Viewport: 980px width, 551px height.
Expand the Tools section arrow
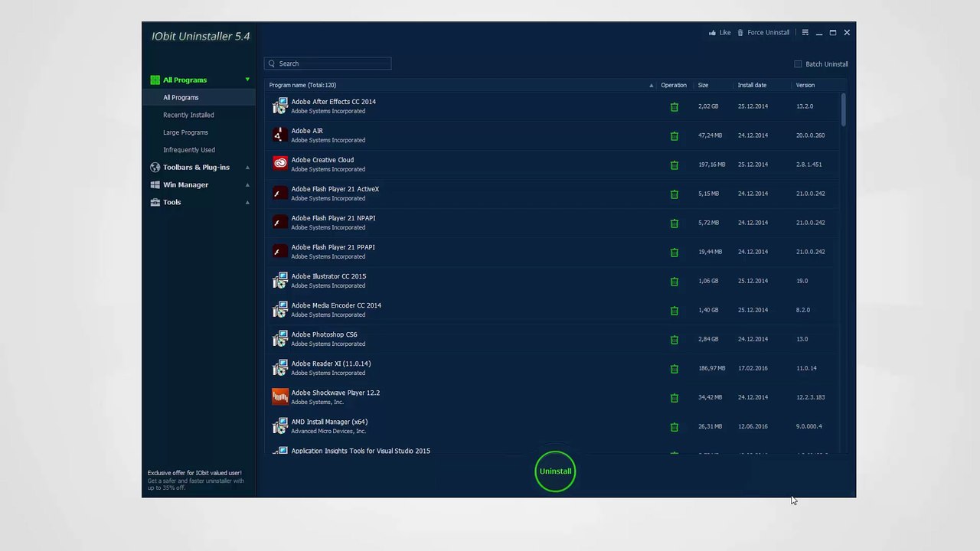[247, 202]
